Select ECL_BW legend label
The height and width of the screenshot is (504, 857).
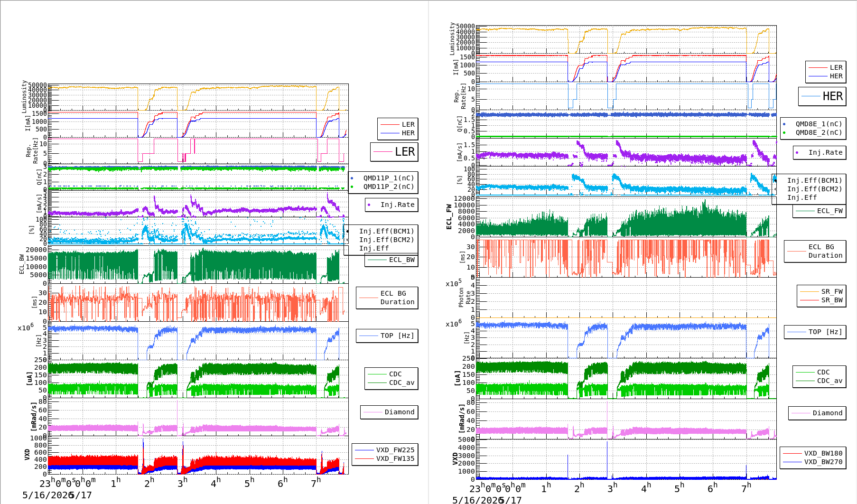click(x=392, y=260)
